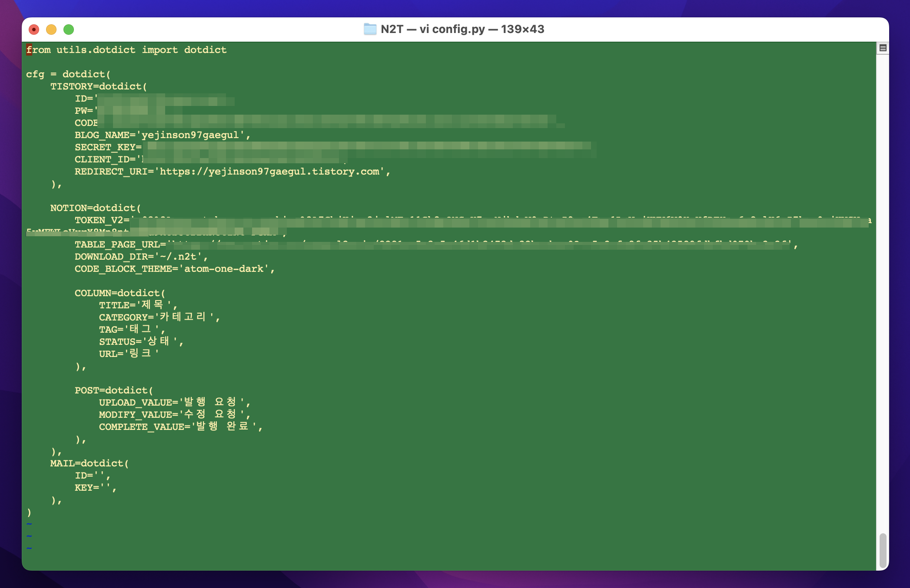The image size is (910, 588).
Task: Click the TOKEN_V2= label
Action: (102, 220)
